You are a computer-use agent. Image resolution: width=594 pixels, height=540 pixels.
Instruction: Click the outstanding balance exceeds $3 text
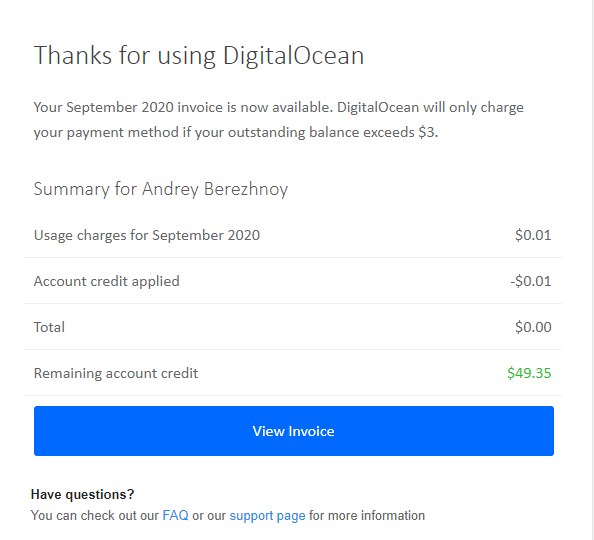pos(333,132)
